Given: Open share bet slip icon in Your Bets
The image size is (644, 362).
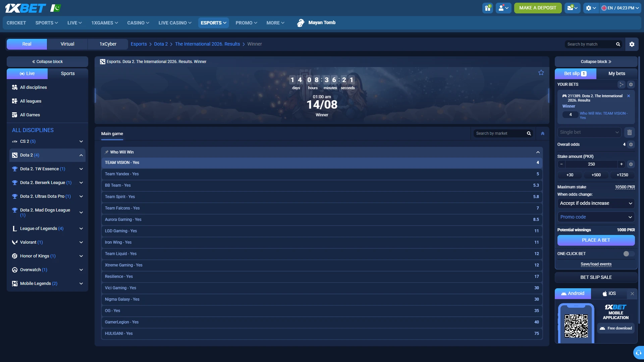Looking at the screenshot, I should pyautogui.click(x=621, y=84).
